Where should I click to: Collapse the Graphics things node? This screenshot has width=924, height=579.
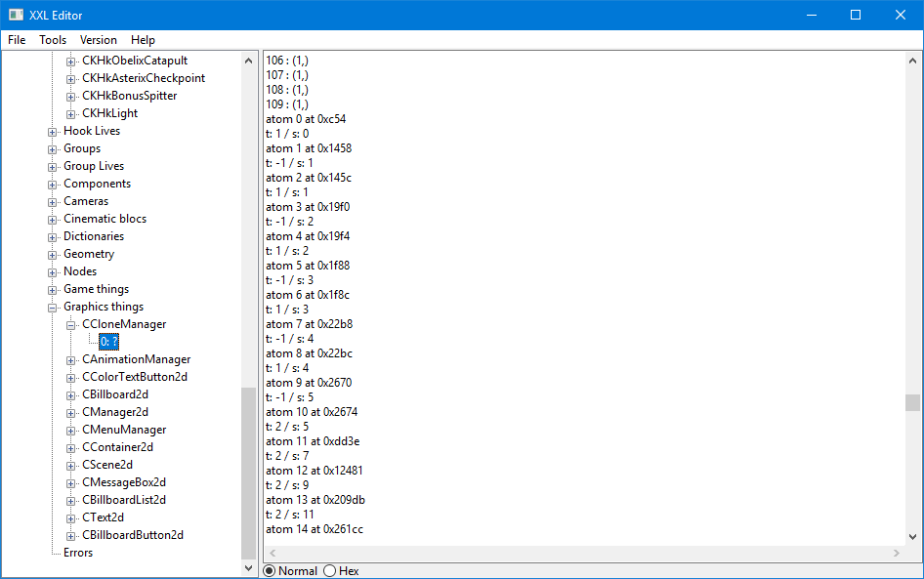click(52, 308)
